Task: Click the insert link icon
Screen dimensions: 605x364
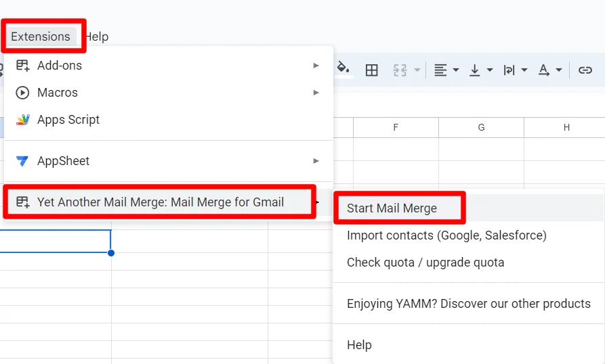Action: click(585, 70)
